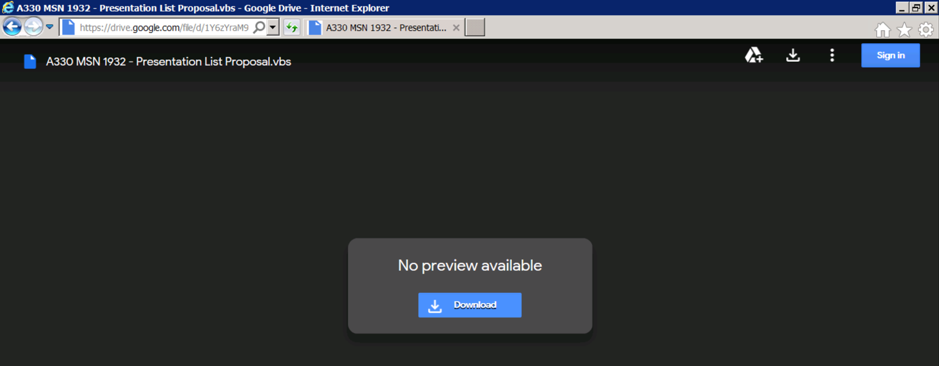Refresh the page with the green arrows
Viewport: 939px width, 366px height.
292,28
